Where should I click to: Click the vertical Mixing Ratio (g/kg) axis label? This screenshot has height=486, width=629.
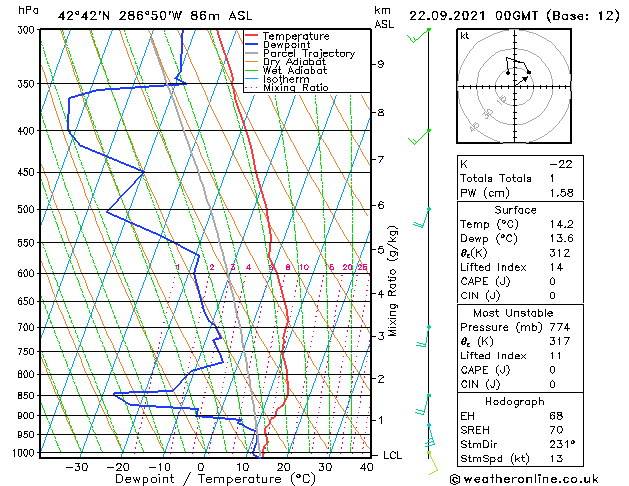click(x=392, y=281)
